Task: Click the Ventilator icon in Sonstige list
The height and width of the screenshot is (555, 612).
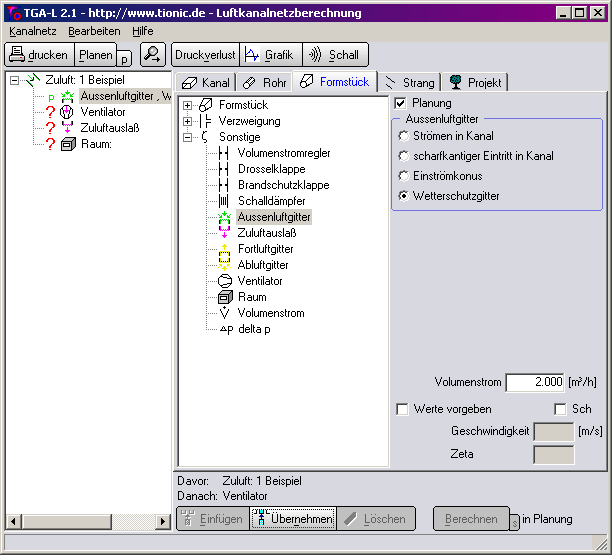Action: click(x=224, y=281)
